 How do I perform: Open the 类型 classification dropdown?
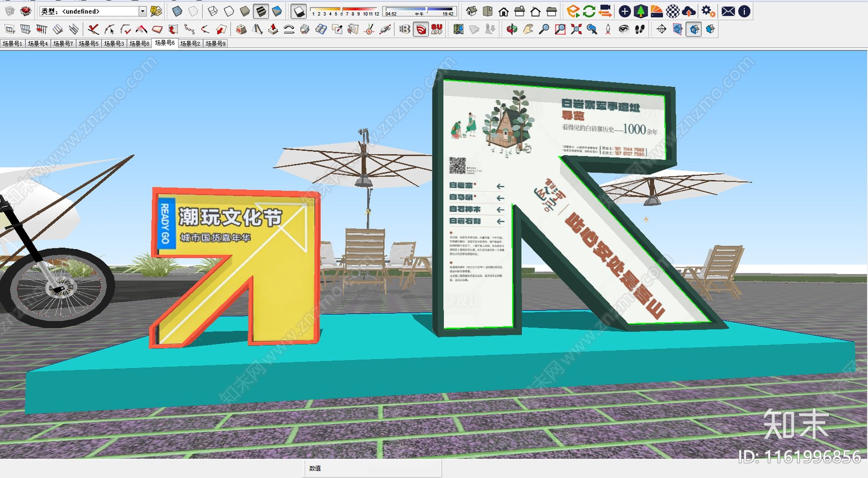[x=93, y=11]
